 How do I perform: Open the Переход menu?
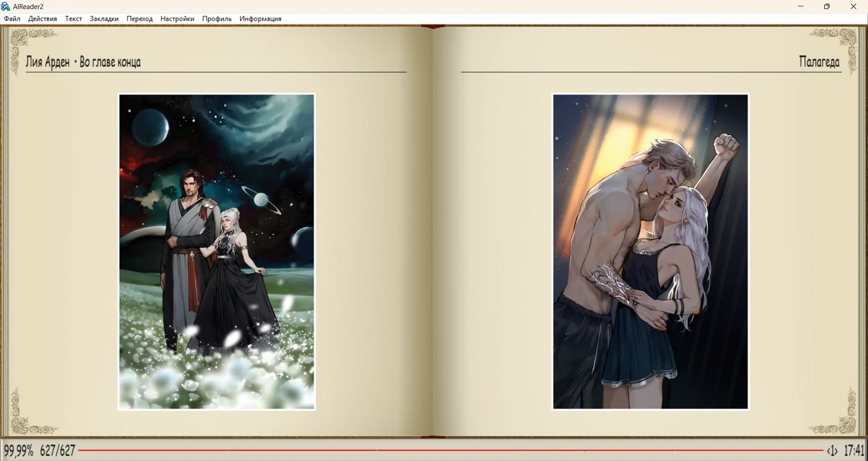tap(139, 19)
